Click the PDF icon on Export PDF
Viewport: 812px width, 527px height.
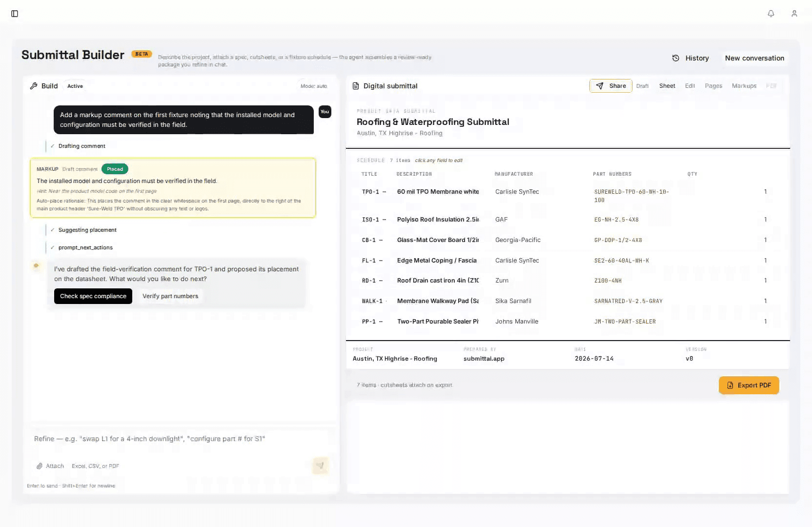[x=730, y=385]
